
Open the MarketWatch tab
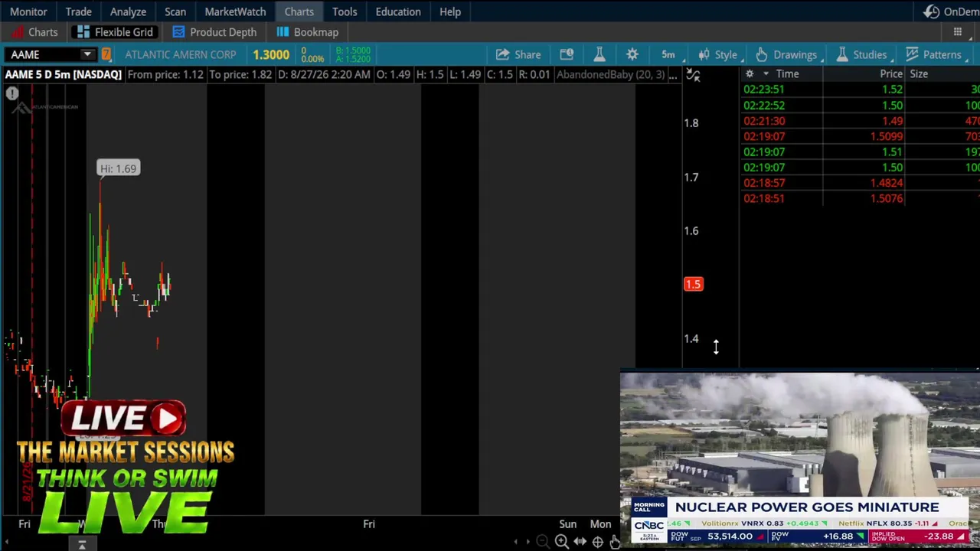(x=235, y=11)
